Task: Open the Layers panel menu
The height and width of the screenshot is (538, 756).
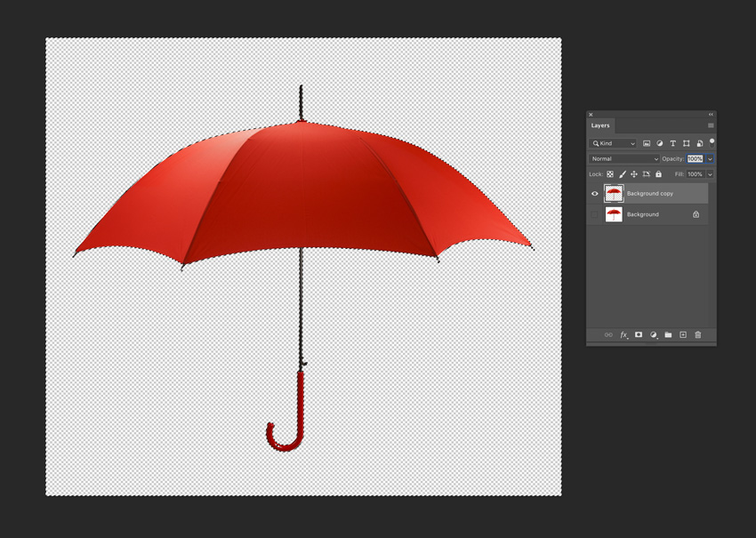Action: coord(711,125)
